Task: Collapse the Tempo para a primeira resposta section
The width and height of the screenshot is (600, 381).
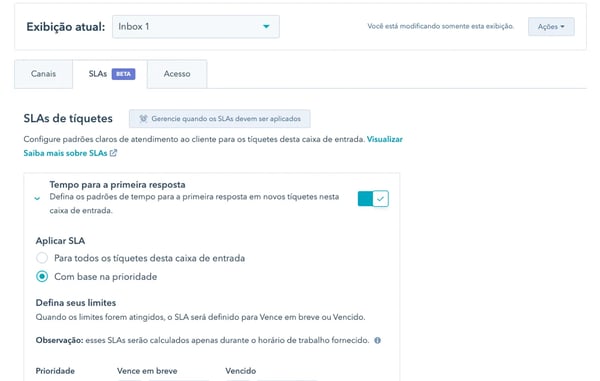Action: pos(37,198)
